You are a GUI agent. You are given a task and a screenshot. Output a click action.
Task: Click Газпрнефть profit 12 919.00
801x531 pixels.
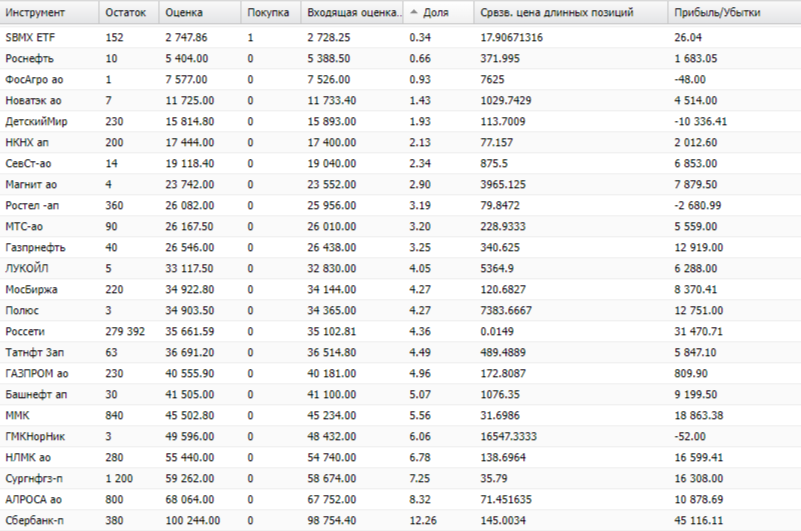(698, 247)
